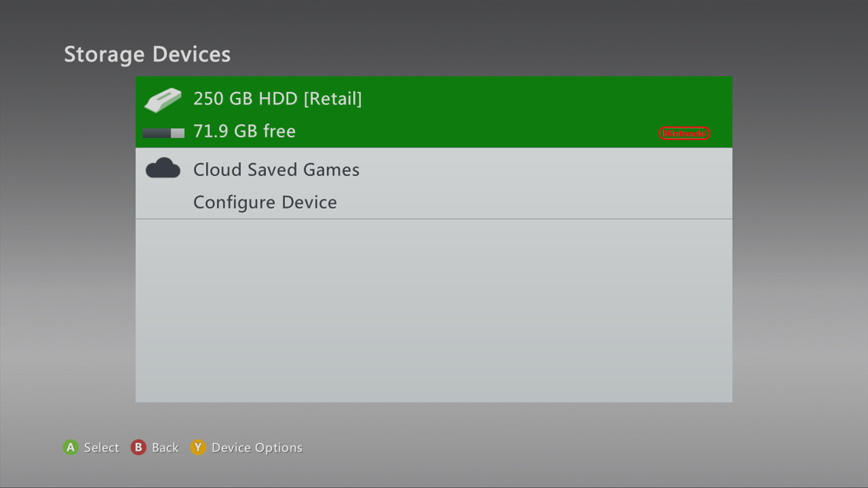
Task: Click the divider line under Configure Device
Action: click(x=434, y=219)
